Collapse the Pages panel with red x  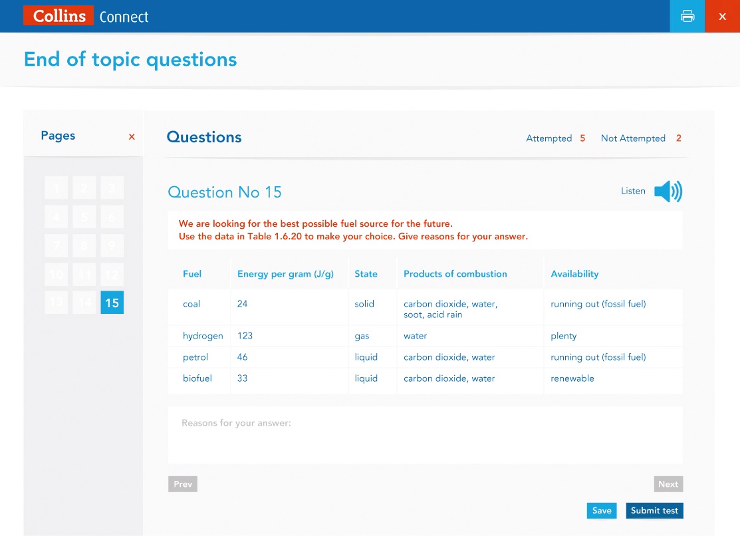point(132,136)
